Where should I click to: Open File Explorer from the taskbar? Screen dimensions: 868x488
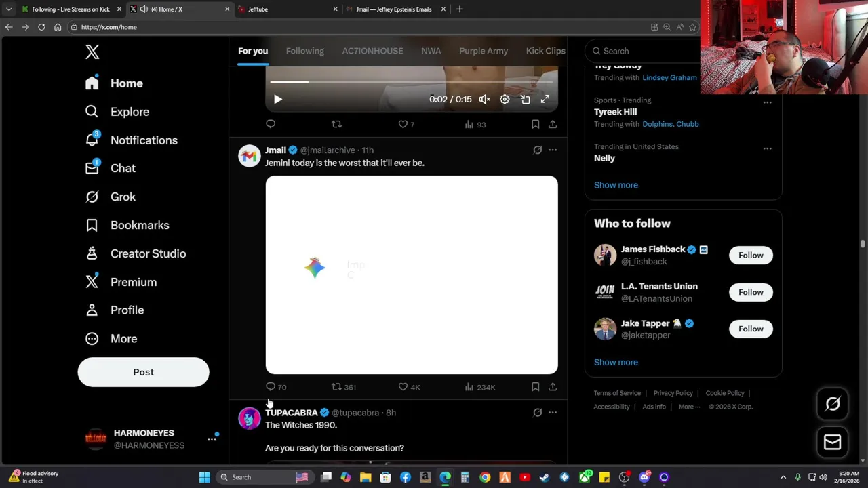(x=366, y=477)
